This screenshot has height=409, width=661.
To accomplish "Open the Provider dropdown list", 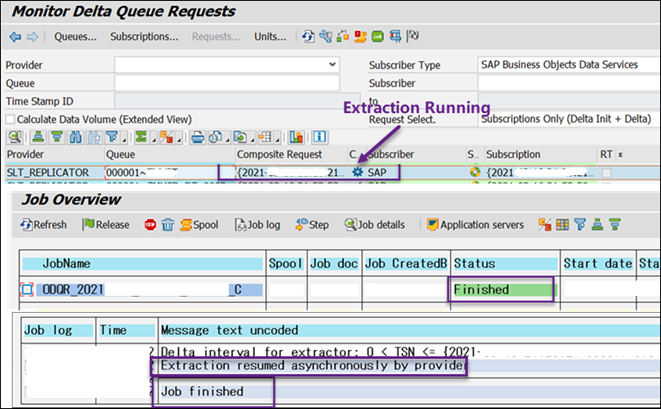I will [x=332, y=65].
